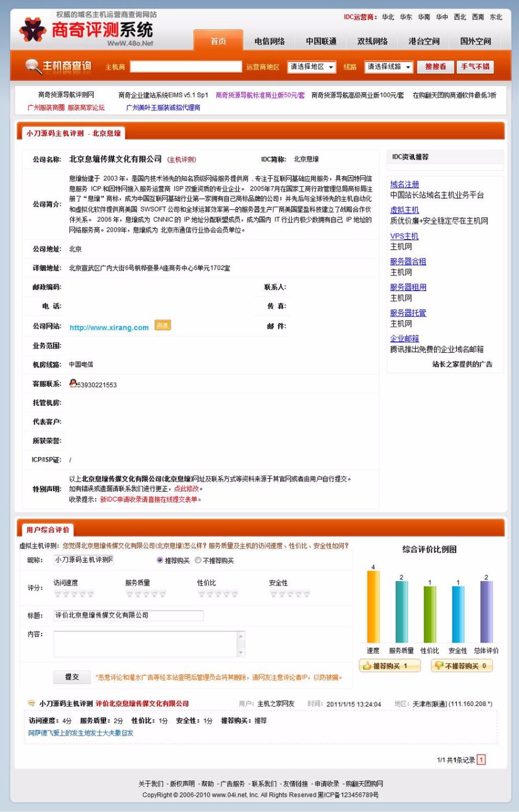Click the 高速 badge next to xirang.com
The height and width of the screenshot is (812, 519).
pos(163,326)
